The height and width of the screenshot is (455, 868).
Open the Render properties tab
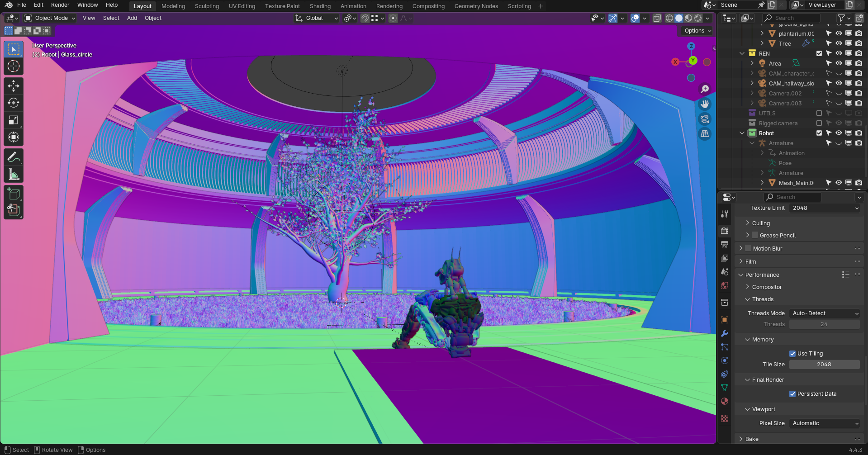[x=725, y=231]
